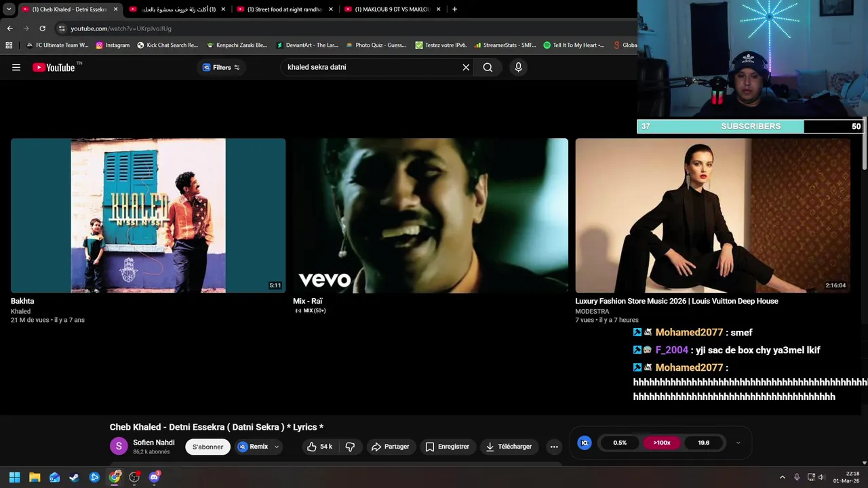Open the MODESTRA channel link
Screen dimensions: 868x488
[x=592, y=311]
